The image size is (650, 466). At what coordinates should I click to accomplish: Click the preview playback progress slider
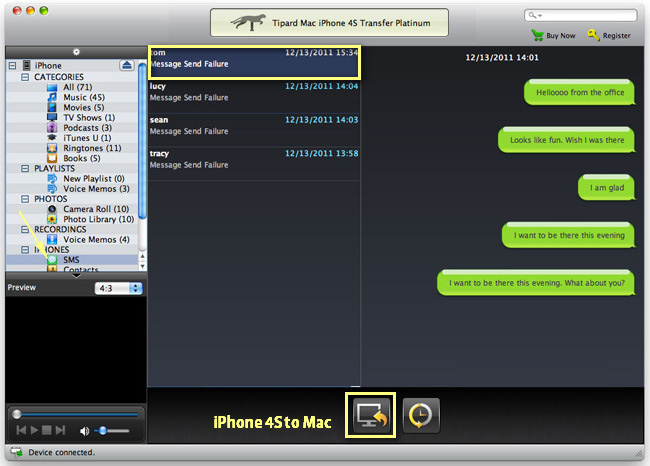tap(76, 414)
